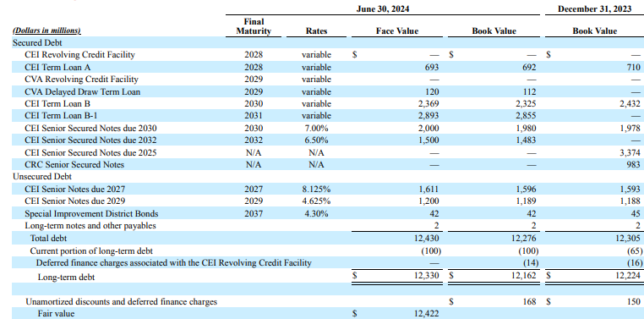Viewport: 644px width, 319px height.
Task: Click the 'June 30, 2024' column header
Action: pyautogui.click(x=383, y=8)
